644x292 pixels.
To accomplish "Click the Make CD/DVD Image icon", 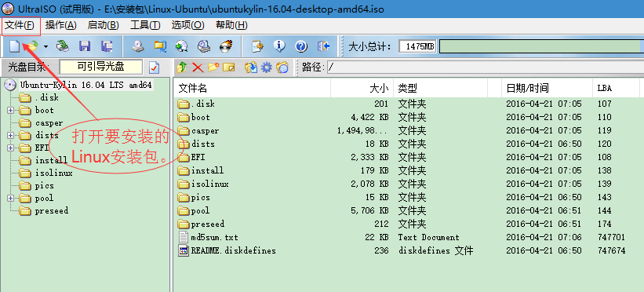I will click(138, 46).
